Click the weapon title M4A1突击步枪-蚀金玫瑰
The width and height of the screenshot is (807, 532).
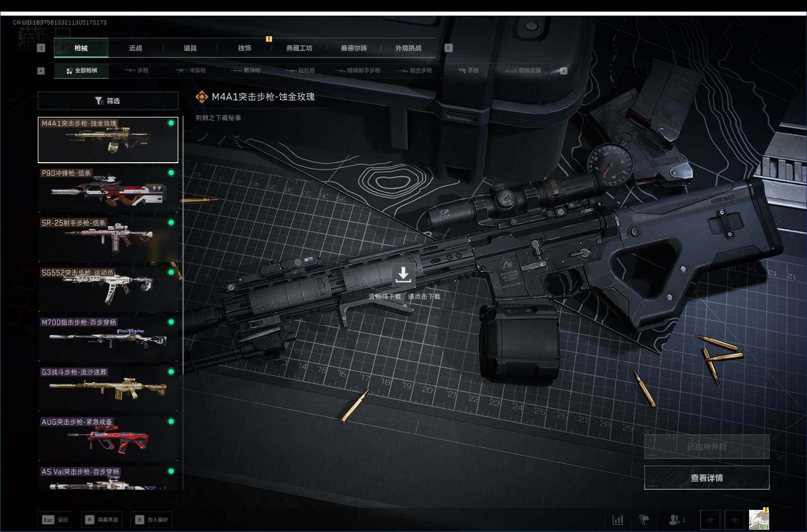[263, 97]
